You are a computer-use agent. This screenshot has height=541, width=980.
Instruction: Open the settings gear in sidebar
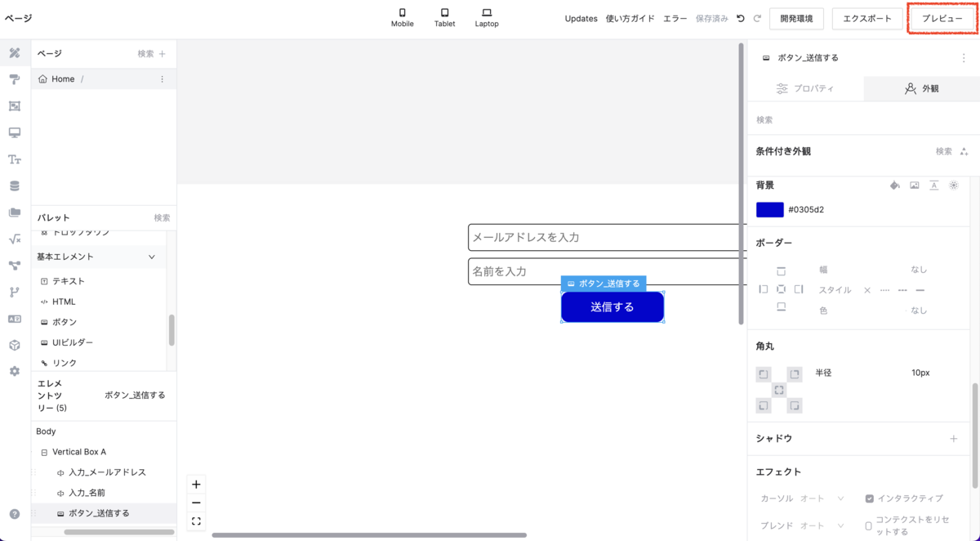15,371
